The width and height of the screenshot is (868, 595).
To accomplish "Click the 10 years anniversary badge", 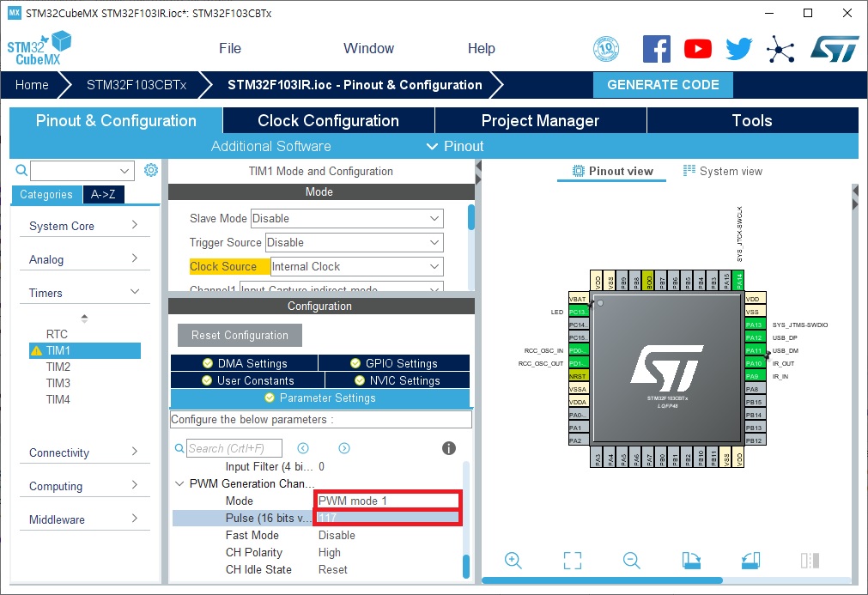I will (606, 49).
